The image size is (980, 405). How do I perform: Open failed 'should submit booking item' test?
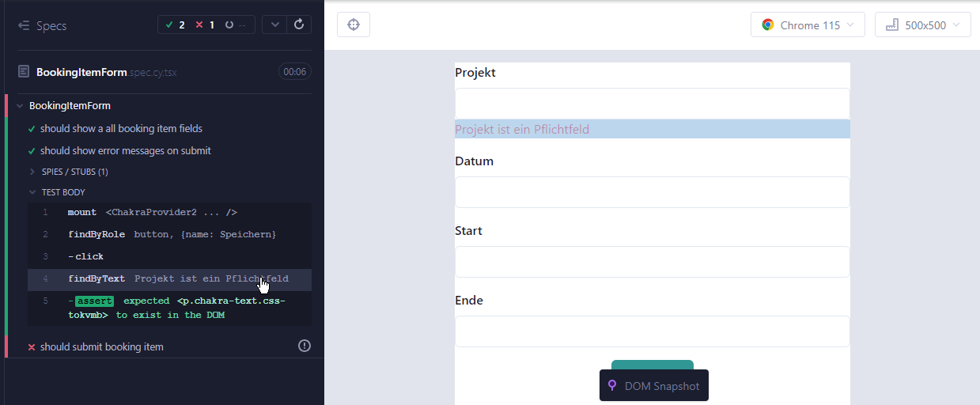pyautogui.click(x=102, y=347)
